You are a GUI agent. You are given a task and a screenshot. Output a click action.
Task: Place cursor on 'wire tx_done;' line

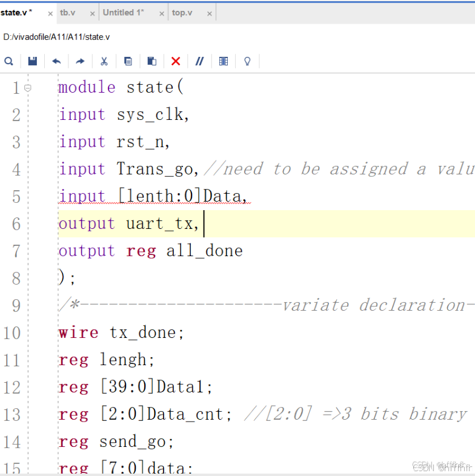[121, 332]
